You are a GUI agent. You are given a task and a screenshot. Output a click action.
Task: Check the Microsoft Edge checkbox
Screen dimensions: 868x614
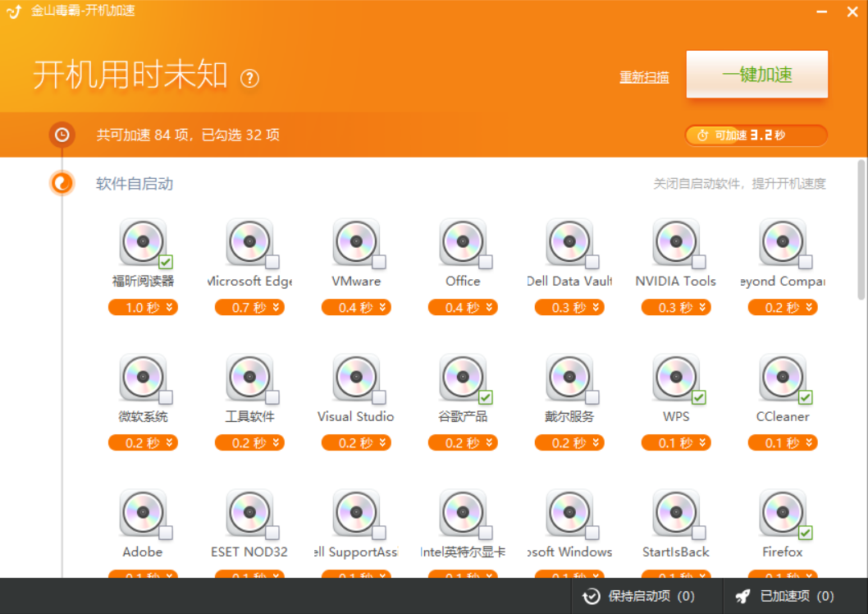(x=272, y=262)
